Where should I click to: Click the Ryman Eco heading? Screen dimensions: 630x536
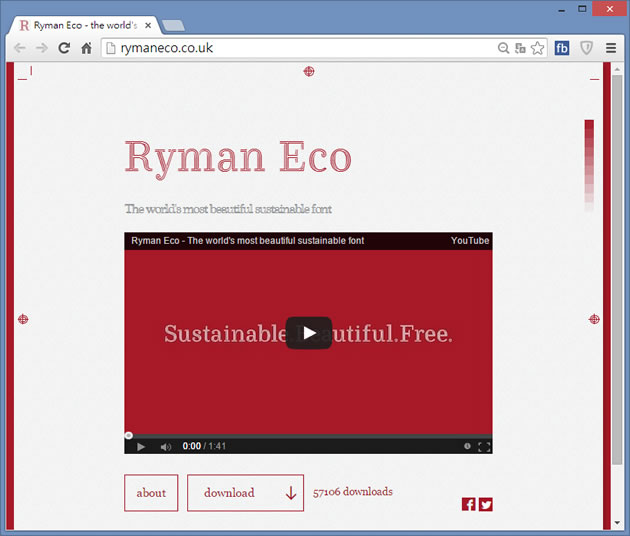click(238, 159)
